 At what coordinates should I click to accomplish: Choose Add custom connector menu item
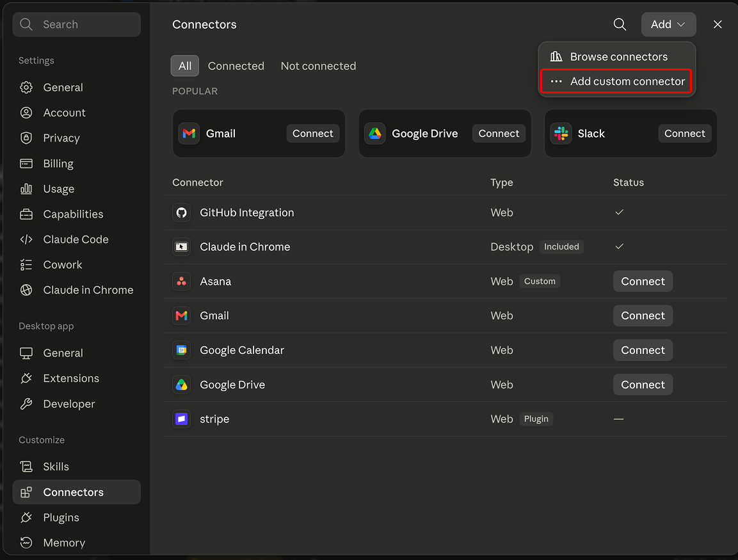[617, 81]
